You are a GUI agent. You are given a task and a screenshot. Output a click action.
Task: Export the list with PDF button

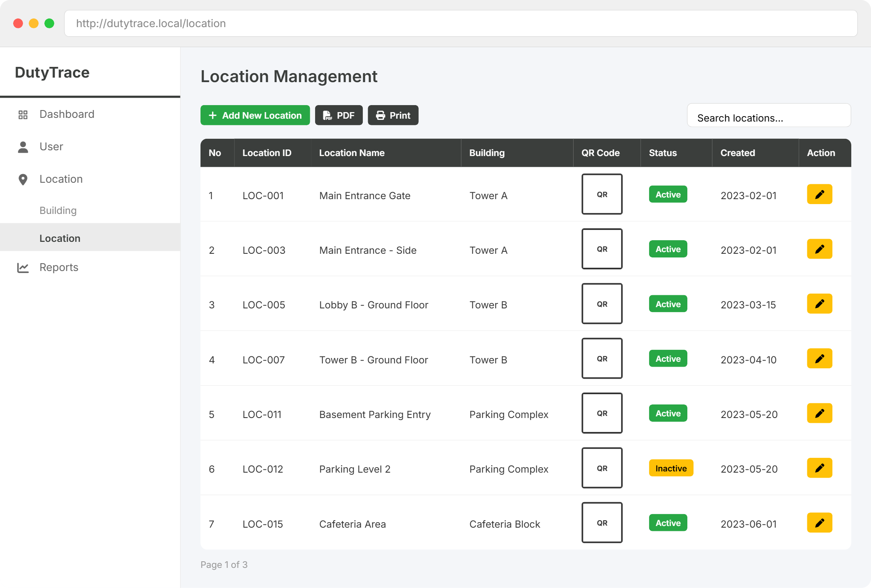coord(339,115)
